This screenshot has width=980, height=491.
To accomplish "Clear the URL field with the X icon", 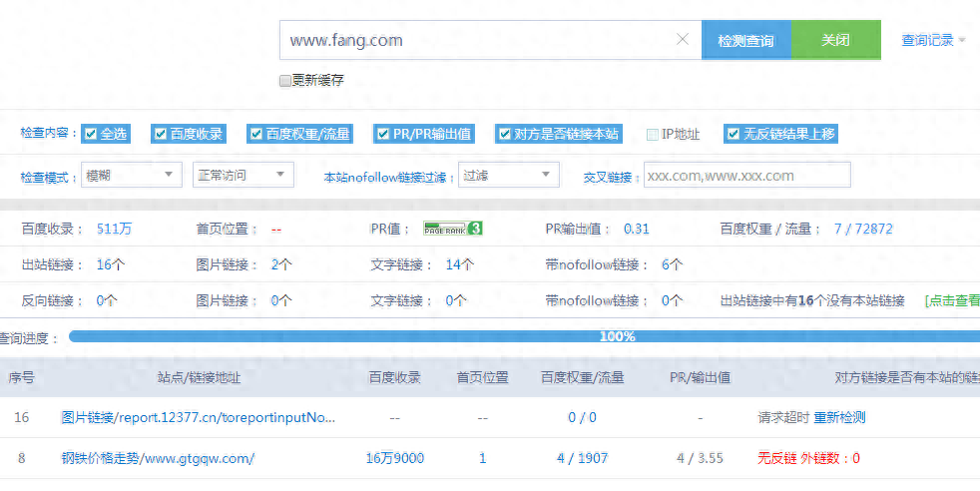I will coord(683,40).
